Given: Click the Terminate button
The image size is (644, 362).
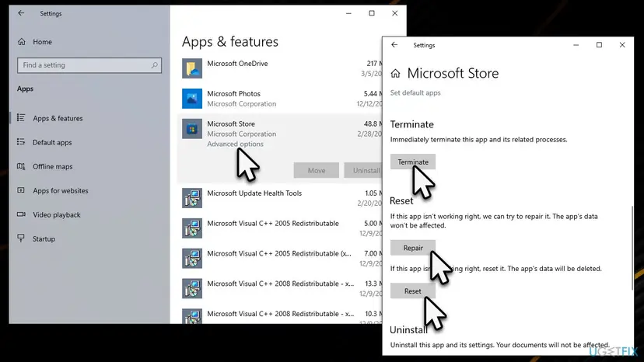Looking at the screenshot, I should tap(413, 162).
